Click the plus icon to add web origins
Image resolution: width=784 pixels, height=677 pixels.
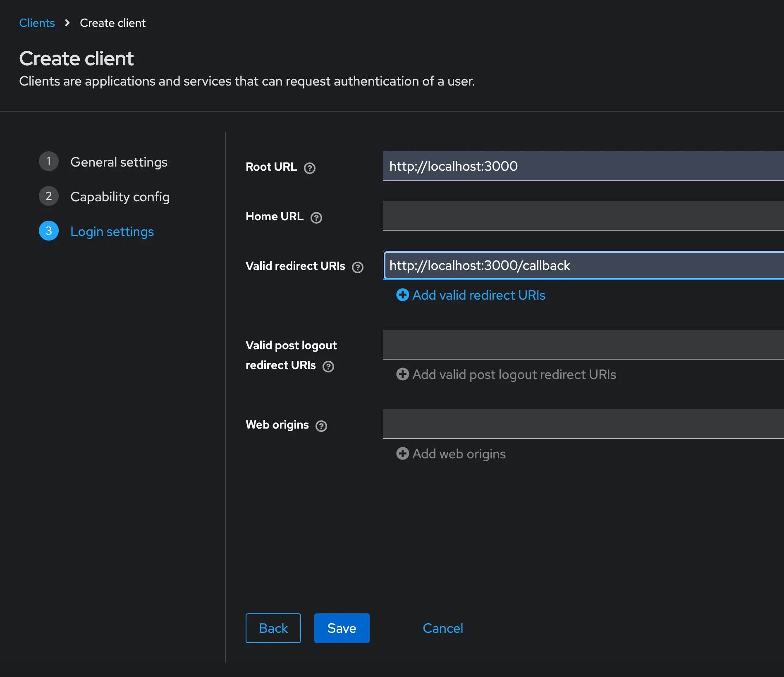402,453
